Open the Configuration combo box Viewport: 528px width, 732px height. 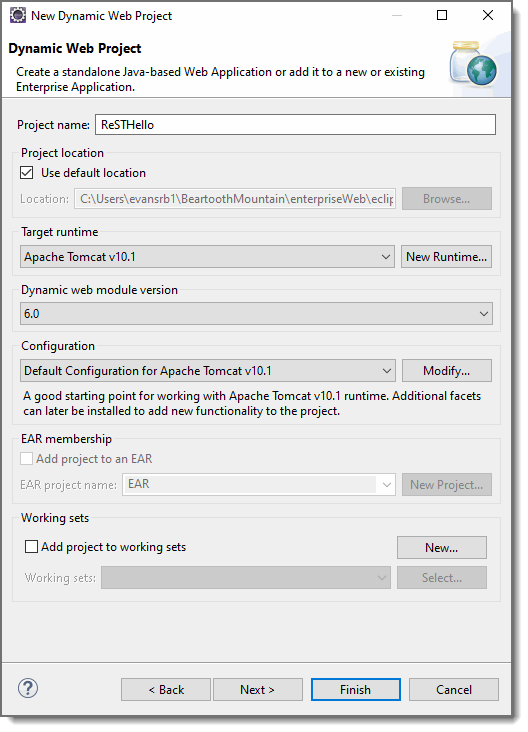point(208,371)
